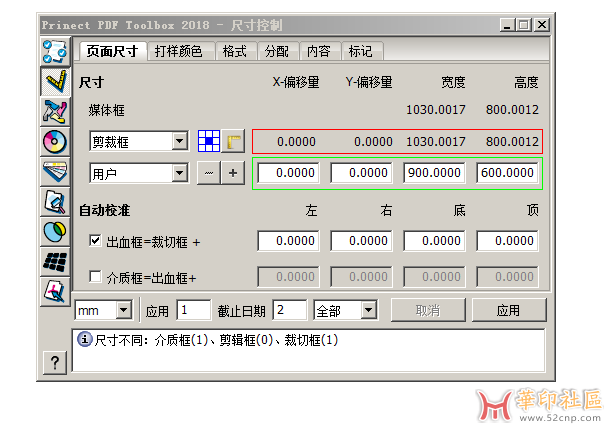Click the user Y-偏移量 input field
This screenshot has width=605, height=425.
pyautogui.click(x=361, y=173)
